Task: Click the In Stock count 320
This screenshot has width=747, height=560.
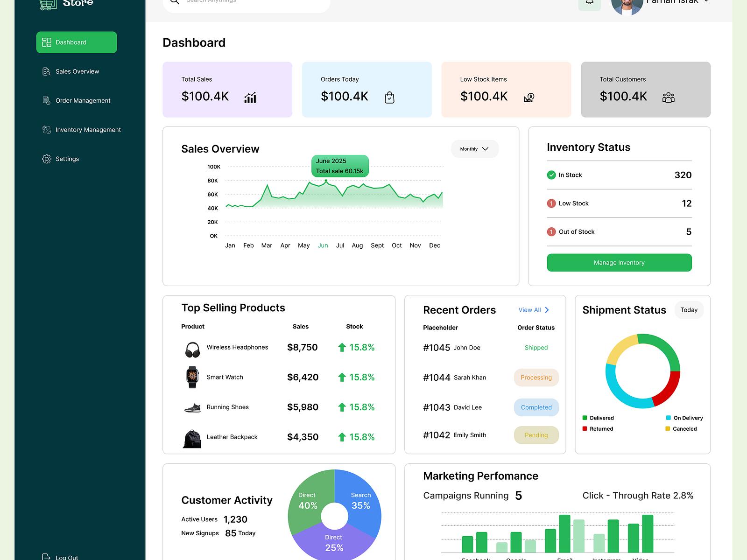Action: (x=683, y=175)
